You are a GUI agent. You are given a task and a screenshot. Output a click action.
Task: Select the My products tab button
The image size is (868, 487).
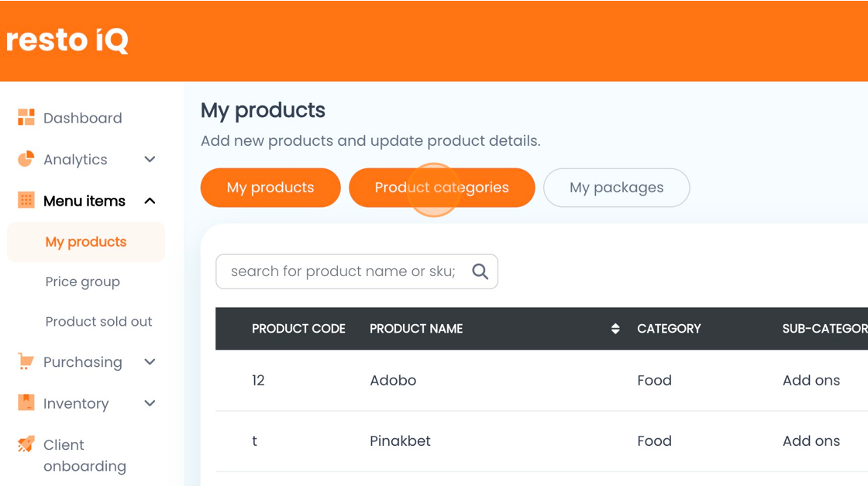270,188
